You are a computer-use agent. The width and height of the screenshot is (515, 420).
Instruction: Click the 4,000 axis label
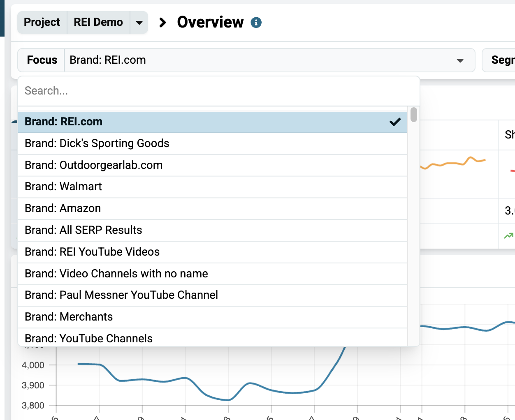[33, 365]
